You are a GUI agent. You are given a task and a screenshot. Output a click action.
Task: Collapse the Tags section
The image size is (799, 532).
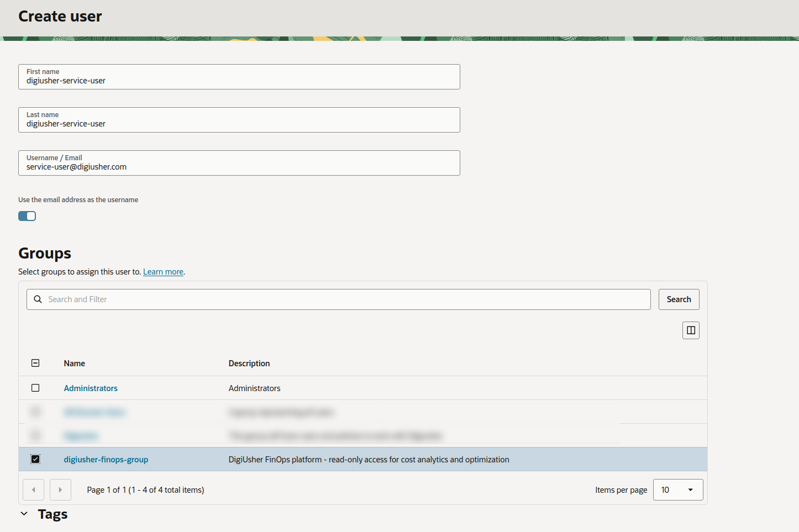[x=24, y=513]
